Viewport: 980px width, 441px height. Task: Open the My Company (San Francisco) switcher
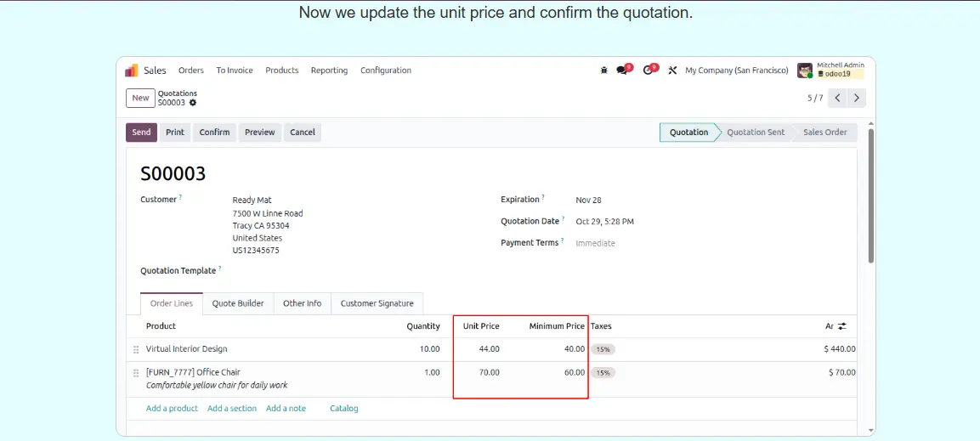(x=736, y=71)
